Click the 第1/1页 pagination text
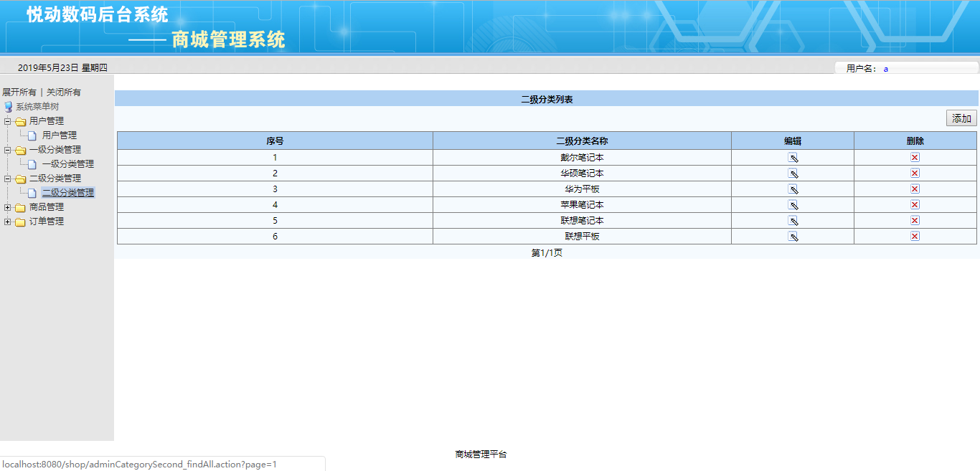 point(547,253)
